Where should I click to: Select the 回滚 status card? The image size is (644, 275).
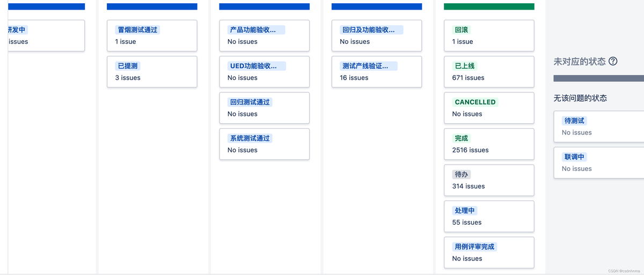(489, 35)
